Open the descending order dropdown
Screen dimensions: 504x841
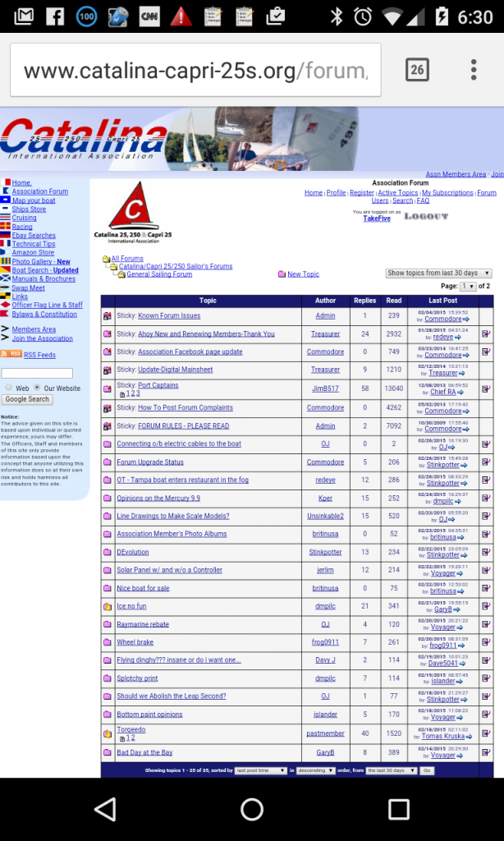tap(316, 770)
